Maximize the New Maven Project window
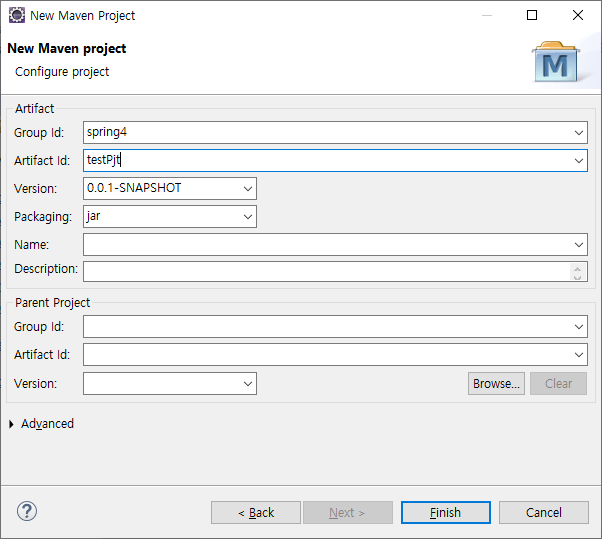Viewport: 602px width, 539px height. pyautogui.click(x=532, y=15)
